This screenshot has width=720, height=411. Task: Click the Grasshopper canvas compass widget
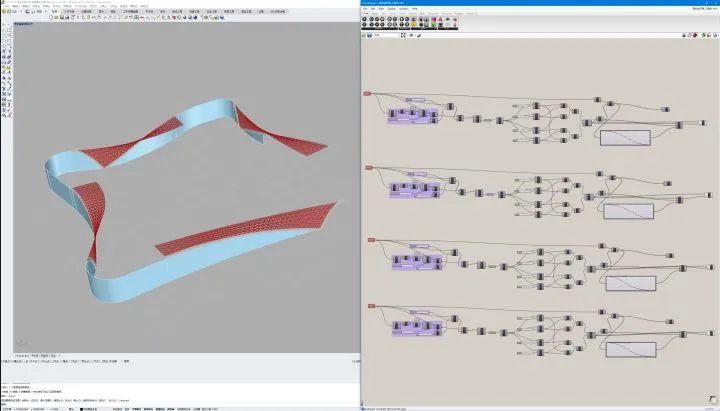(x=712, y=399)
